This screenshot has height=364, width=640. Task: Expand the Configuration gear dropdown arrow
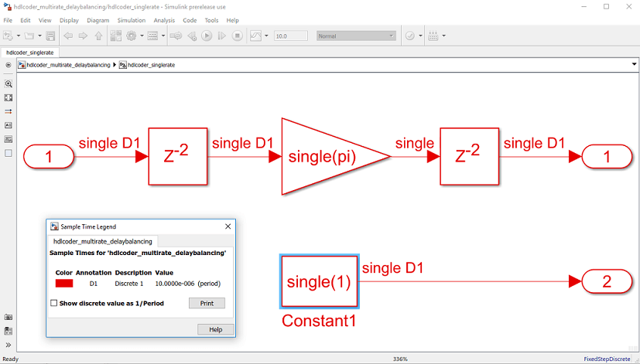point(142,36)
